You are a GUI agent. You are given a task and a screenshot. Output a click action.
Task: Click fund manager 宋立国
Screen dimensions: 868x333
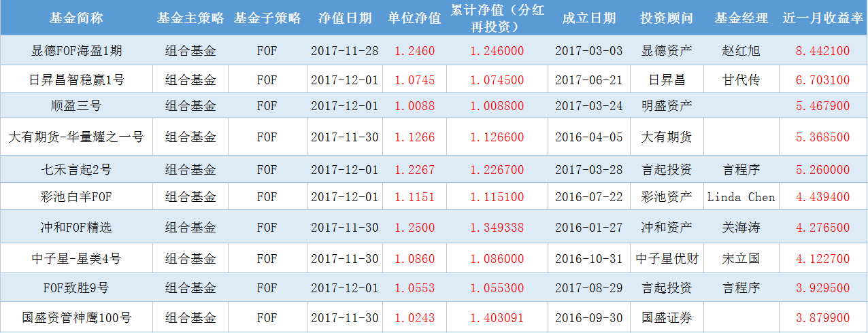click(741, 259)
